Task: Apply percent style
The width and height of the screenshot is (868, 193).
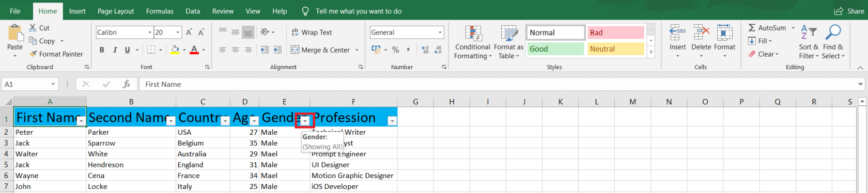Action: [x=396, y=50]
